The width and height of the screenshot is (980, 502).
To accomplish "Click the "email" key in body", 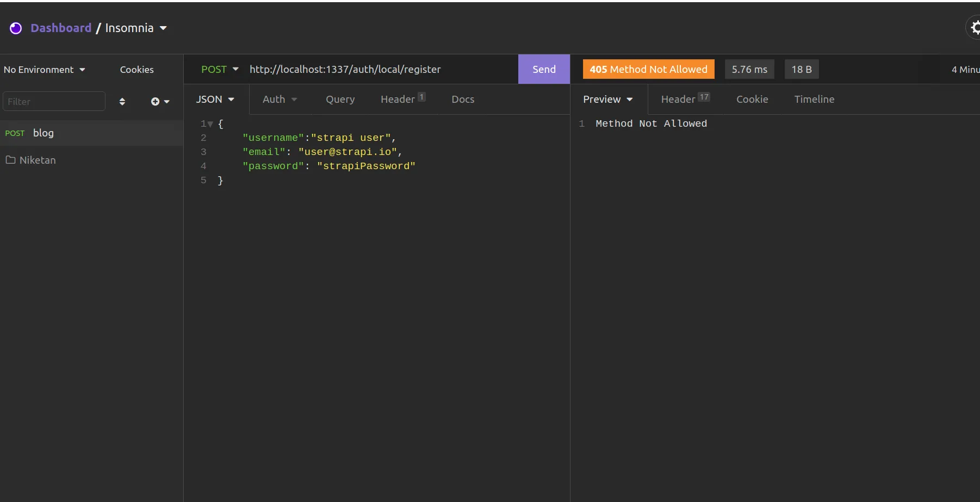I will 264,152.
